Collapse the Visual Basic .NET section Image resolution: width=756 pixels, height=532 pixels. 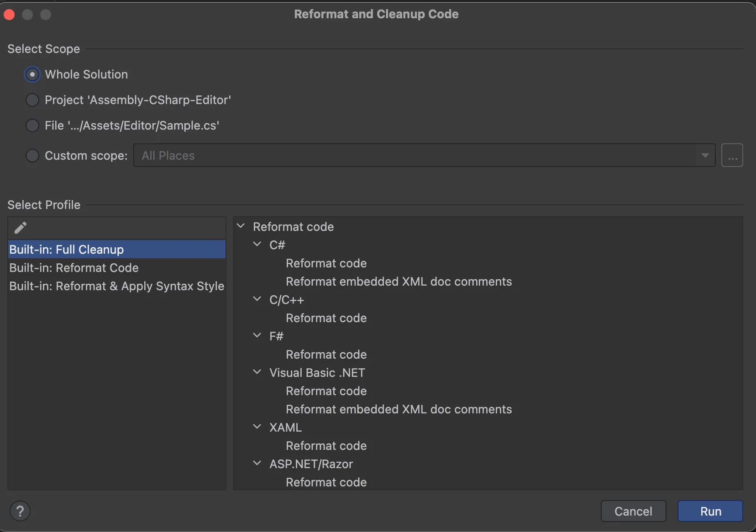tap(257, 372)
